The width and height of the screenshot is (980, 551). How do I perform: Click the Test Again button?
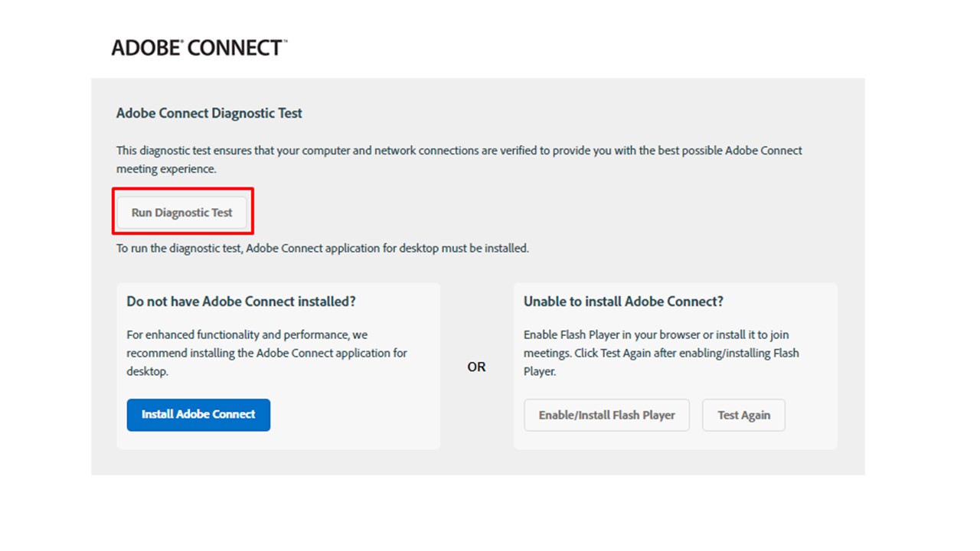tap(743, 415)
